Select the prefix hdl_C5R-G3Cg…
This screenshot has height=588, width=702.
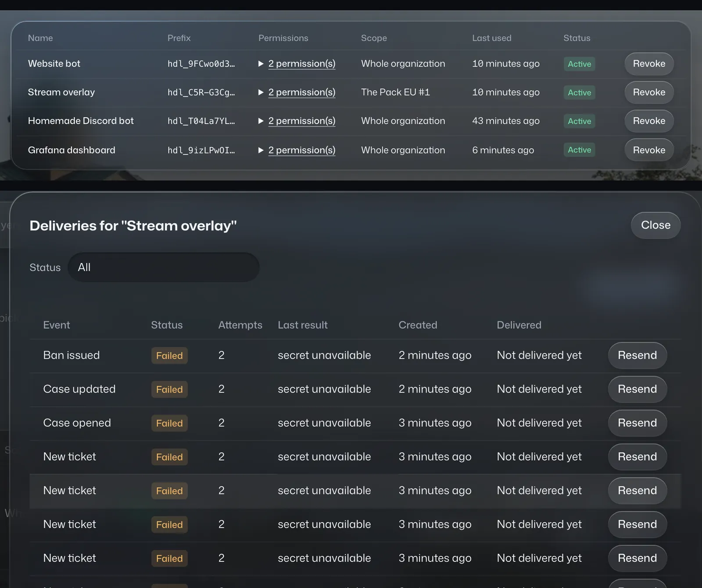click(201, 92)
